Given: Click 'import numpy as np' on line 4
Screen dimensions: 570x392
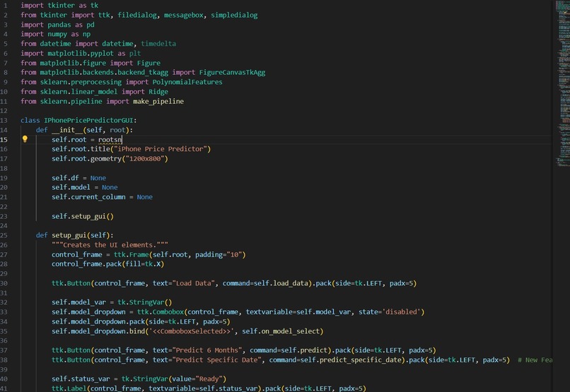Looking at the screenshot, I should click(56, 34).
